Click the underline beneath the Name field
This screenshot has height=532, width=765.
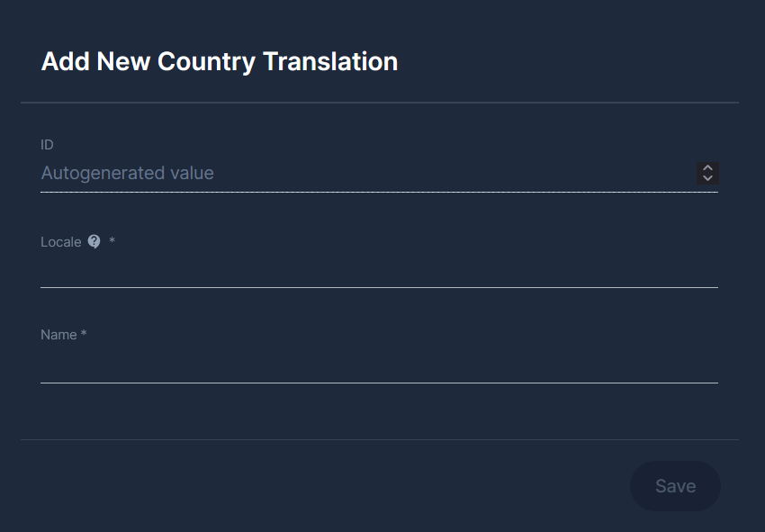tap(378, 383)
